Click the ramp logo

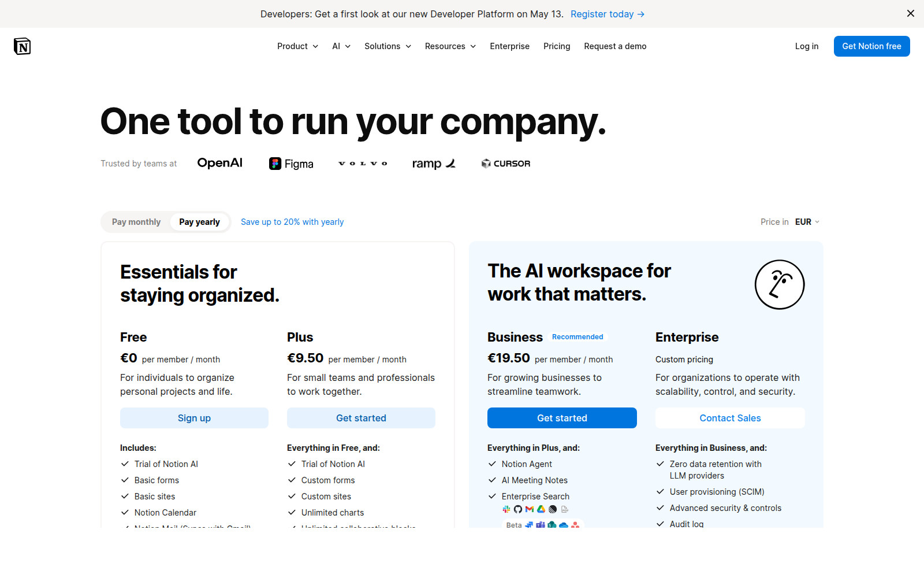[x=434, y=164]
